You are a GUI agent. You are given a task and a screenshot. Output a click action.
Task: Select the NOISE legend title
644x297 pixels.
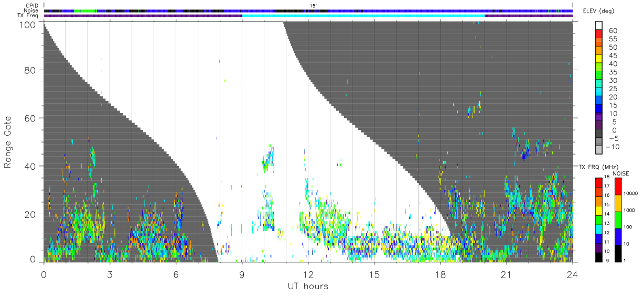tap(621, 173)
